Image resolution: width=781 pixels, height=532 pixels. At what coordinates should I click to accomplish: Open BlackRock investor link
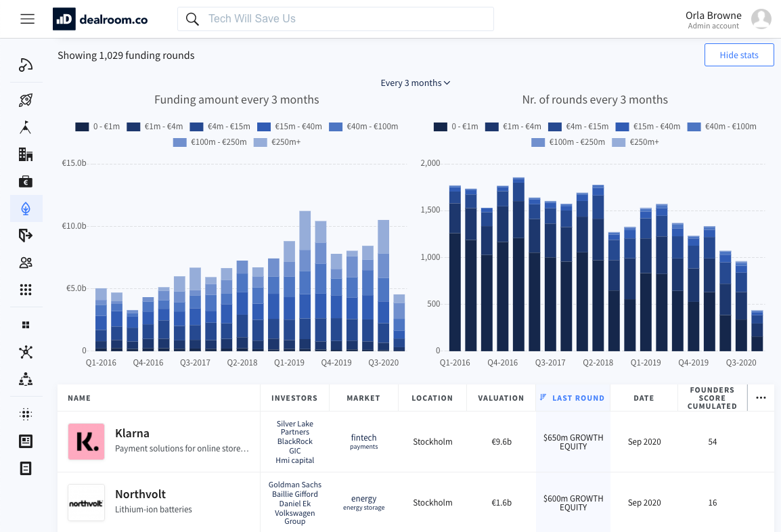click(295, 441)
